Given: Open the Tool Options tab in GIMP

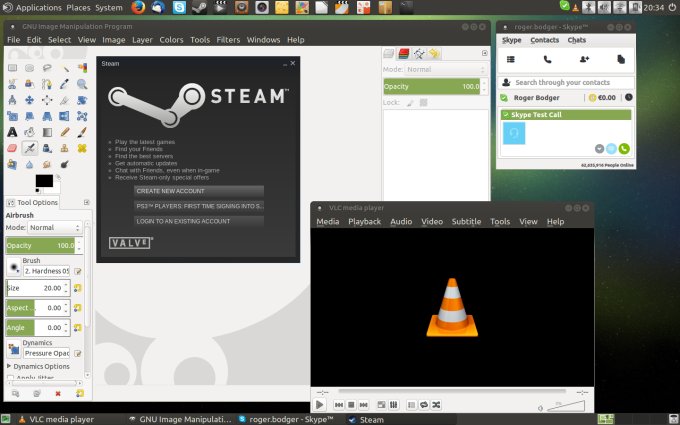Looking at the screenshot, I should pyautogui.click(x=33, y=203).
